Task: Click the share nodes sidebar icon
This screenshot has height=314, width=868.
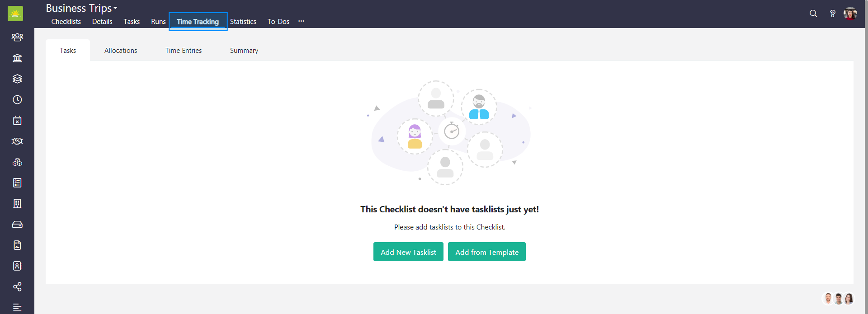Action: pyautogui.click(x=17, y=286)
